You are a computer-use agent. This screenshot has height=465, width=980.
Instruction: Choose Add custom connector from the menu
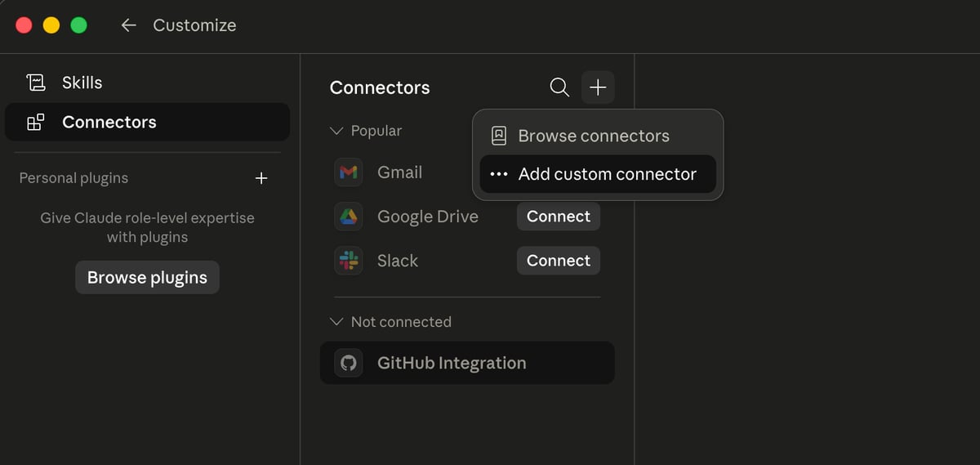click(598, 174)
